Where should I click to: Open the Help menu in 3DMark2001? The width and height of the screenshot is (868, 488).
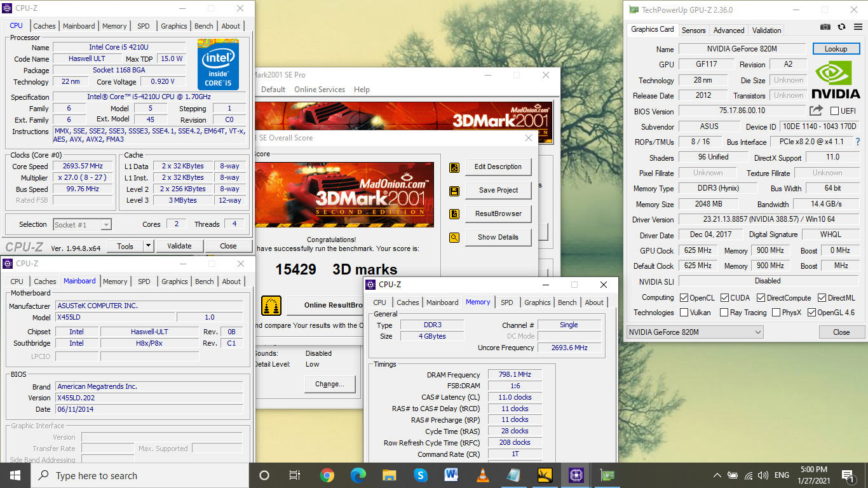pyautogui.click(x=362, y=90)
